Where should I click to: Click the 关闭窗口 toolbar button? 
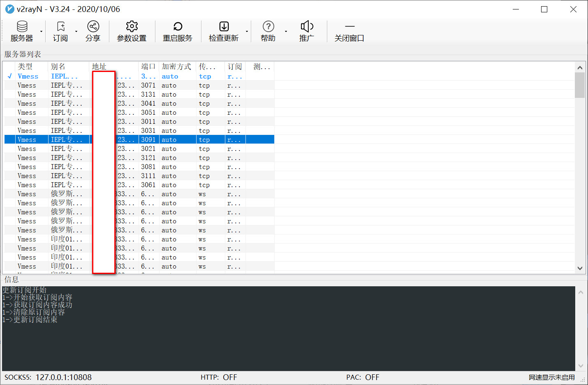pyautogui.click(x=349, y=32)
